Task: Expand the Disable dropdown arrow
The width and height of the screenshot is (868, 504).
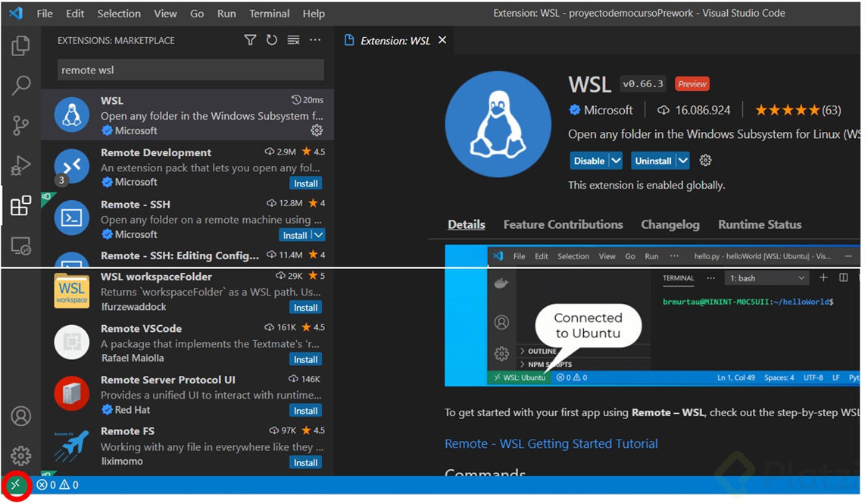Action: (616, 161)
